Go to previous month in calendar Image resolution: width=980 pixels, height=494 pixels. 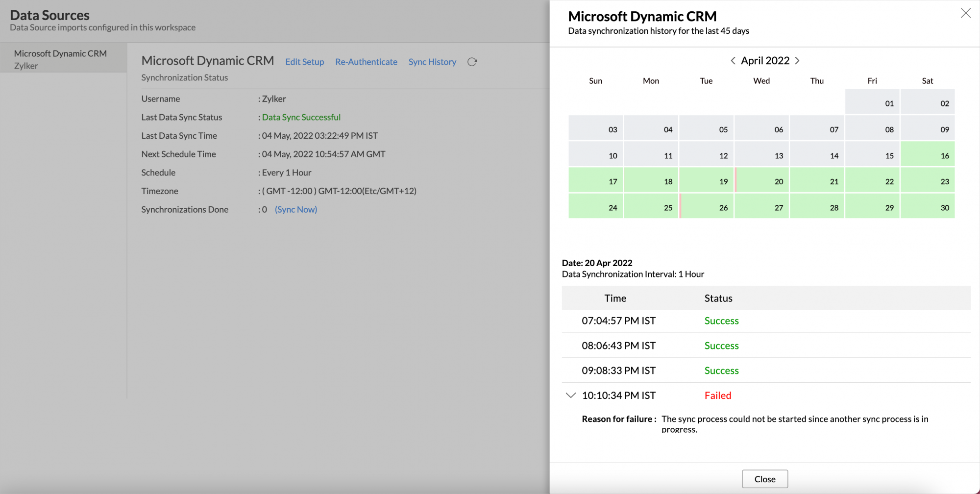(733, 61)
